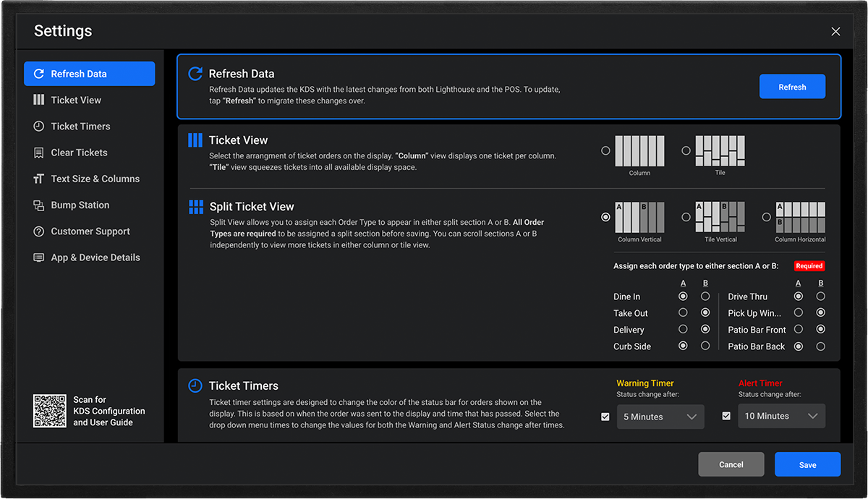
Task: Click the QR code for KDS Configuration guide
Action: (50, 411)
